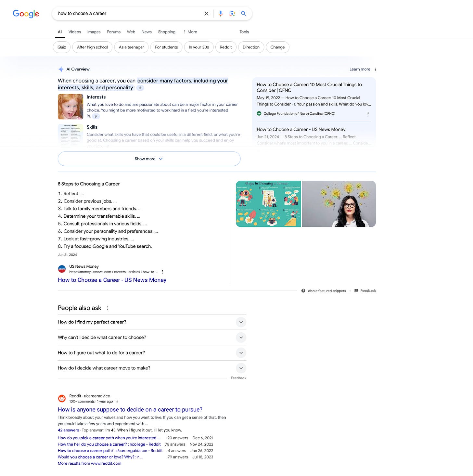Open More results from www.reddit.com
Screen dimensions: 473x476
(x=90, y=464)
